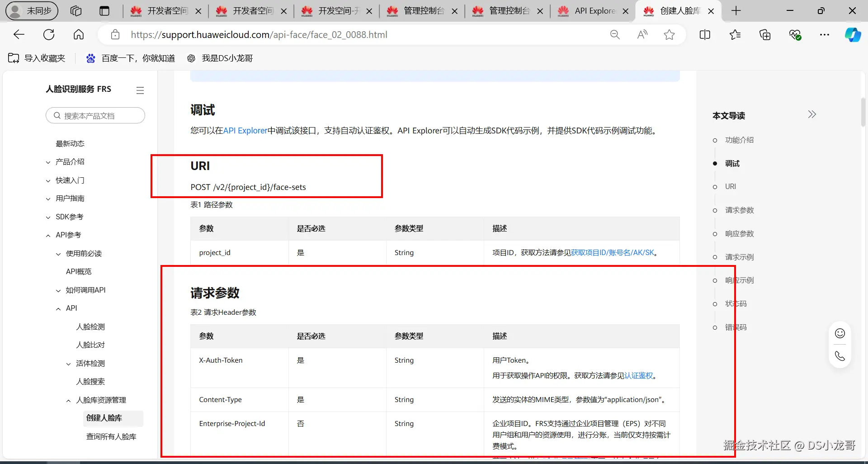Jump to 请求参数 in the page guide
This screenshot has width=868, height=464.
(740, 210)
